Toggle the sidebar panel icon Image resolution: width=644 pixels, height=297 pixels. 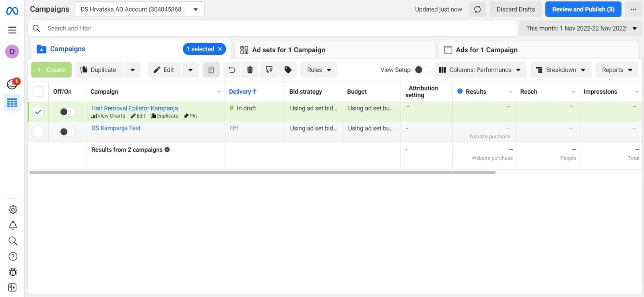click(12, 287)
